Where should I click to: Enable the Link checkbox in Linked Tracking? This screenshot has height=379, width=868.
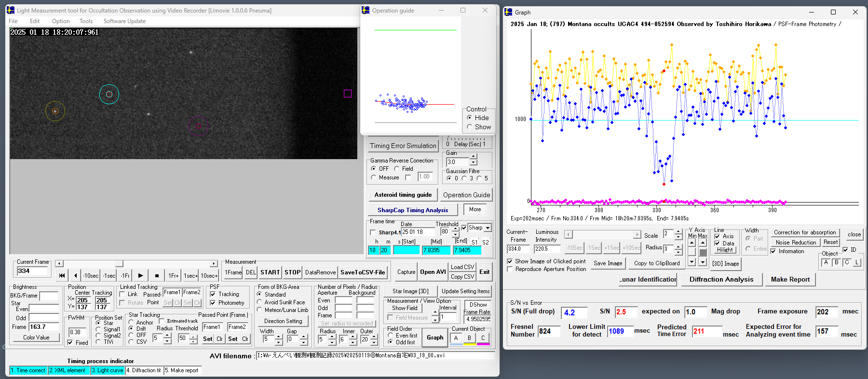(x=122, y=294)
